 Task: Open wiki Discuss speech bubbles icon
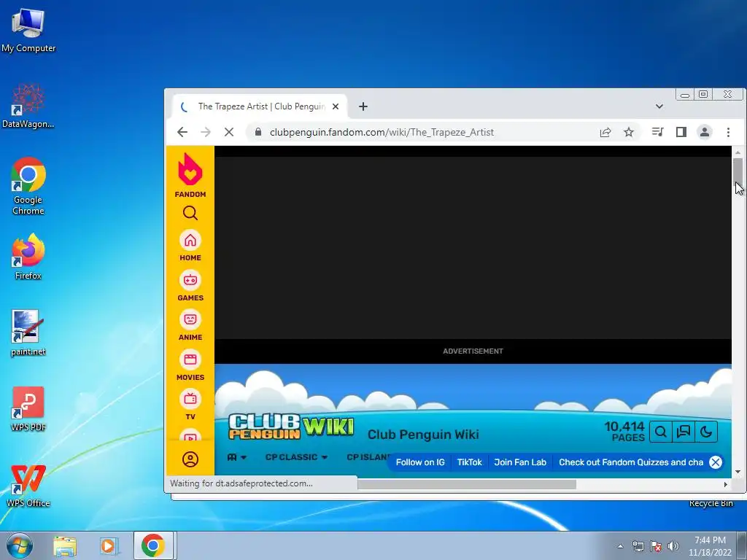[683, 432]
